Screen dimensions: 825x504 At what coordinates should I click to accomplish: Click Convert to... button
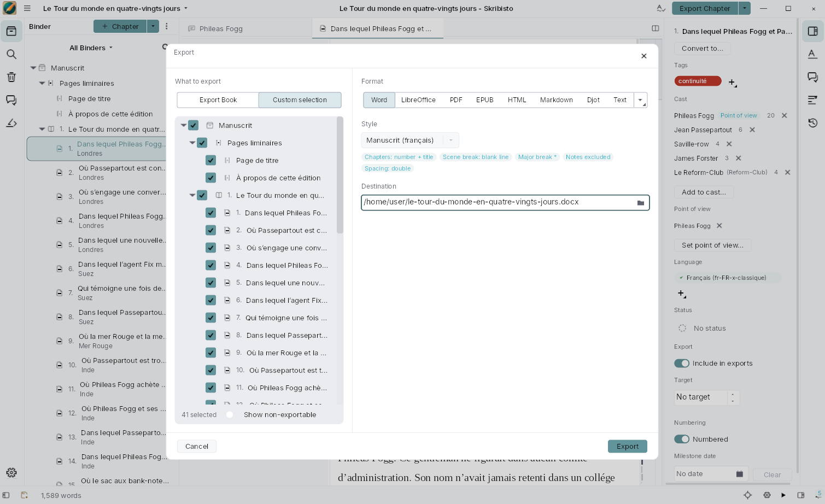click(703, 49)
